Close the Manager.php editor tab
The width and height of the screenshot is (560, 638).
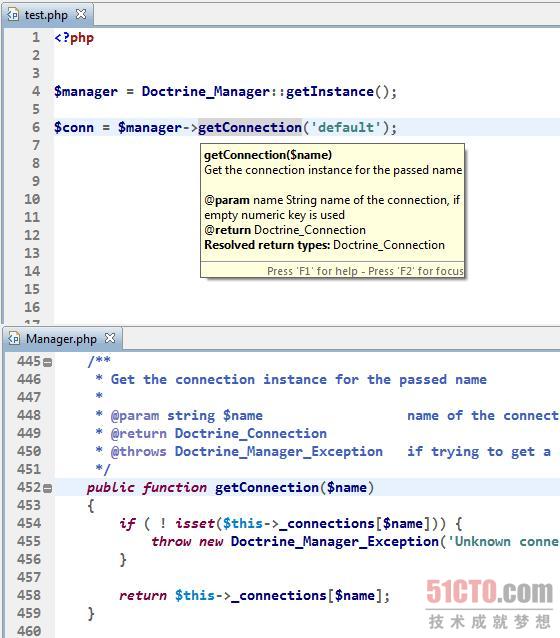(110, 338)
